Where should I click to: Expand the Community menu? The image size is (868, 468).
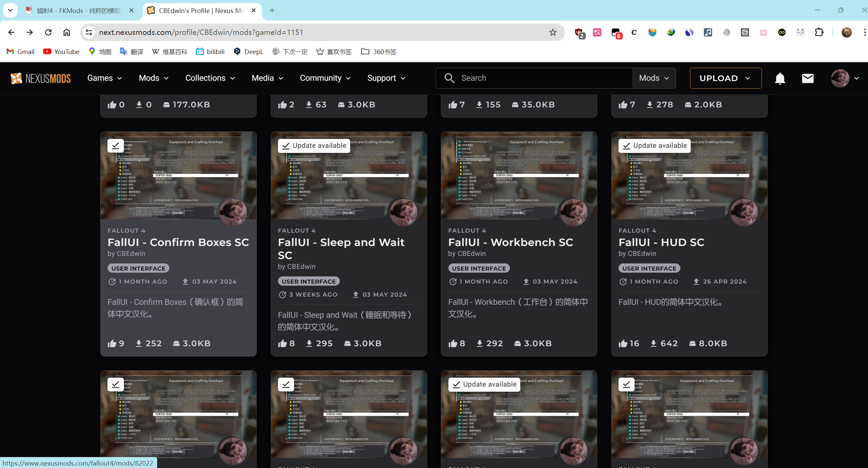point(325,78)
